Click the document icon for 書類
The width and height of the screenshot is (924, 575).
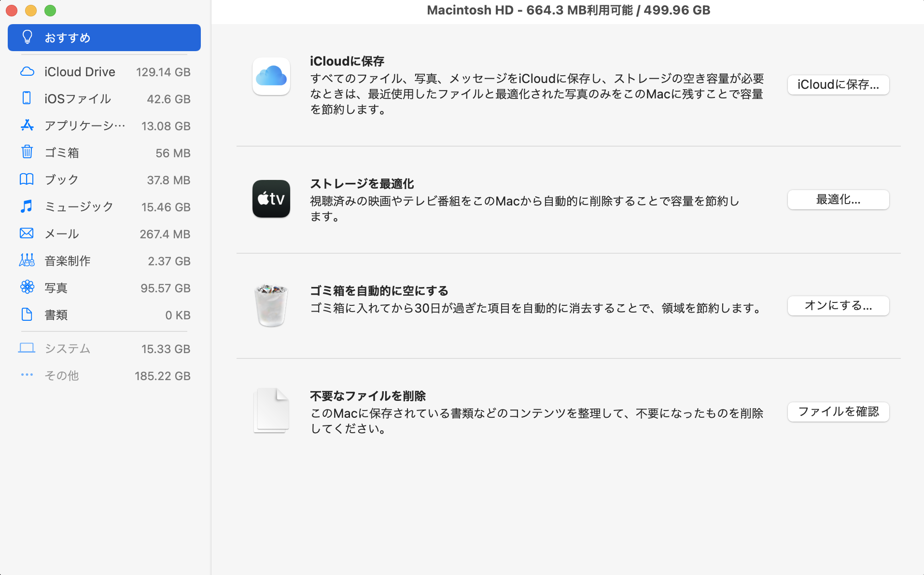click(27, 315)
